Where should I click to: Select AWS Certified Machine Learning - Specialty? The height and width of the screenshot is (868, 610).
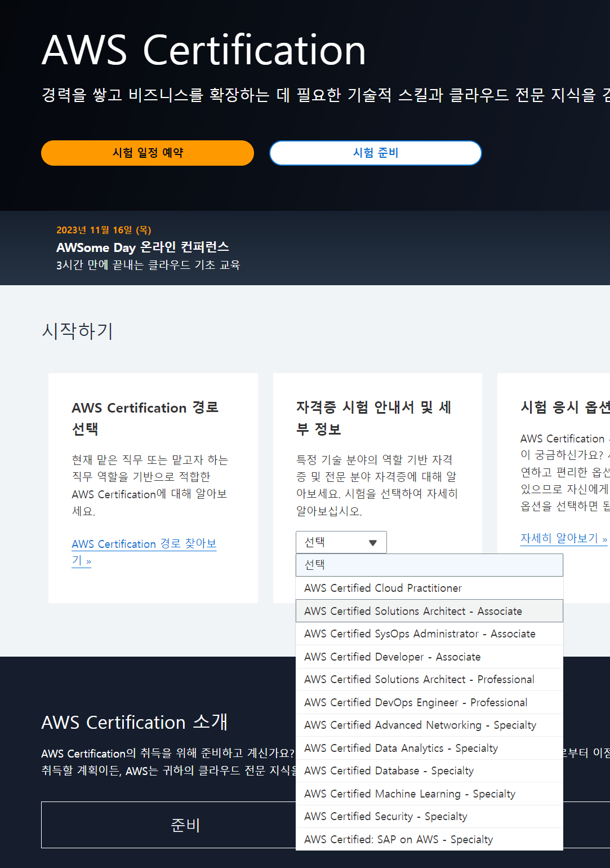[x=429, y=794]
